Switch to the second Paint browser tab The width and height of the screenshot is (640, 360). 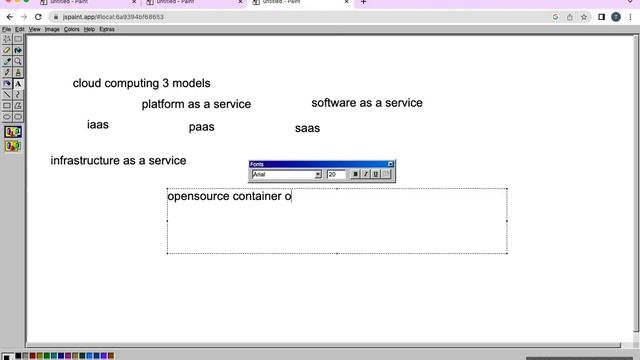(x=194, y=2)
